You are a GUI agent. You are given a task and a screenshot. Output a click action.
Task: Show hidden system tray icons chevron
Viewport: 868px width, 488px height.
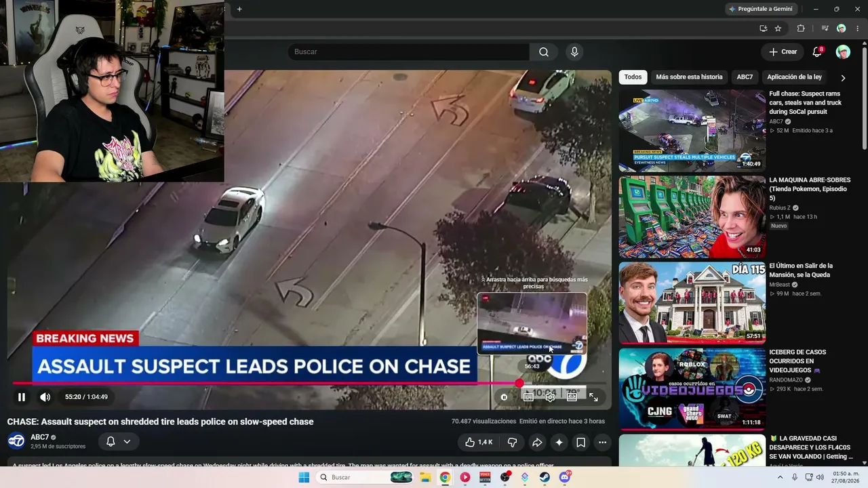[780, 477]
